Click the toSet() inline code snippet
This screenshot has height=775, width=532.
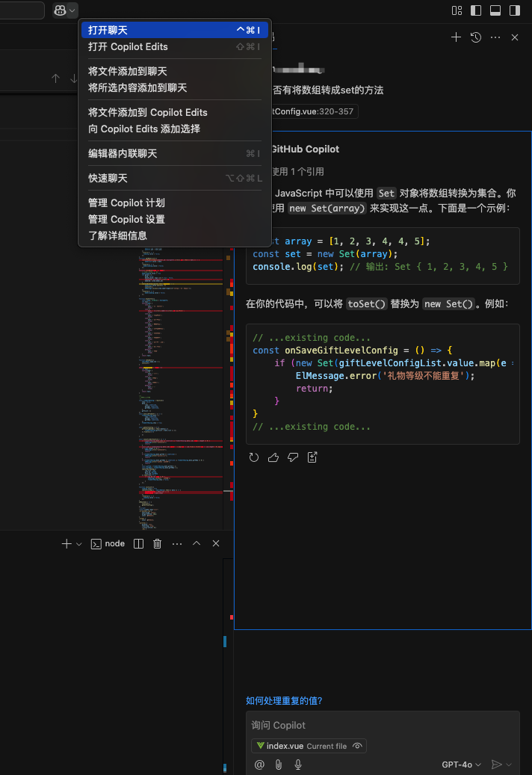coord(367,303)
